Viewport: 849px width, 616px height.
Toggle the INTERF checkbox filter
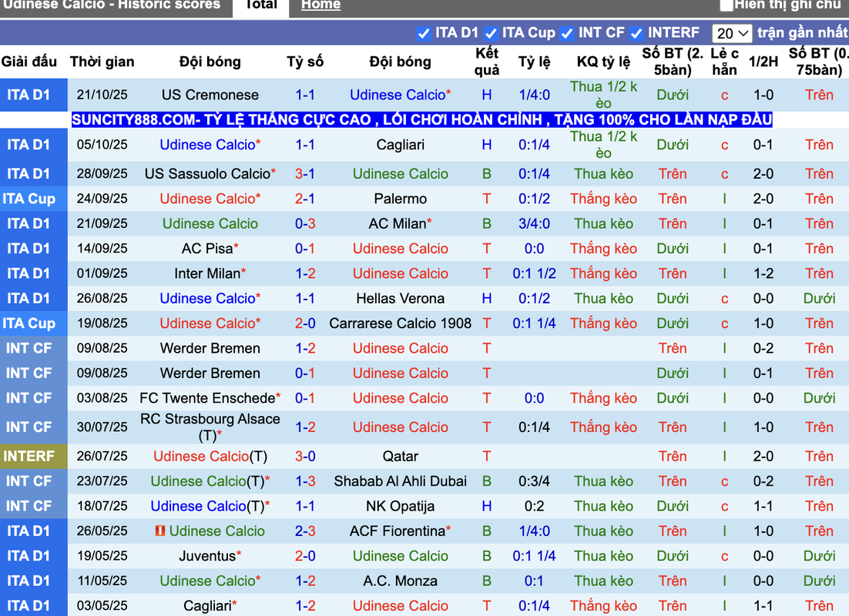pos(636,34)
